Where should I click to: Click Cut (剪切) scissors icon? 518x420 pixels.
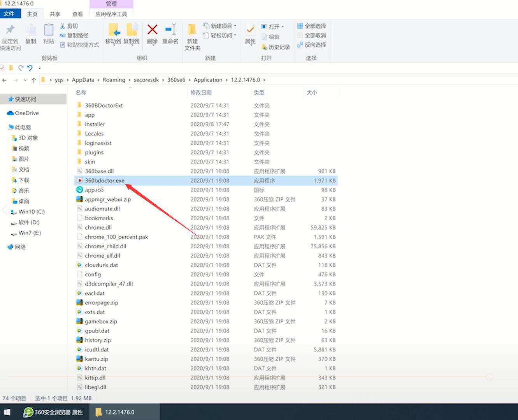(62, 26)
